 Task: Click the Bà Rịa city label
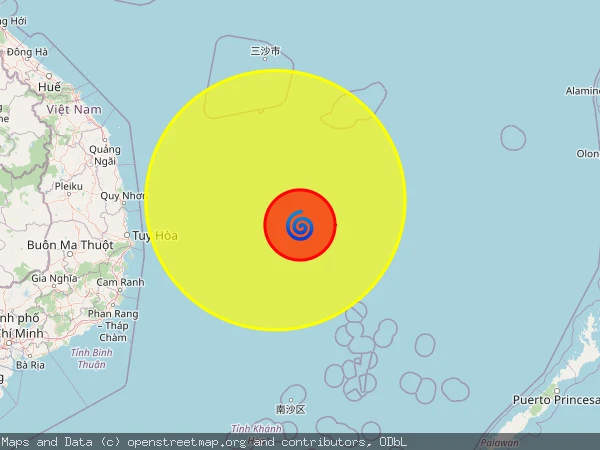click(x=30, y=365)
